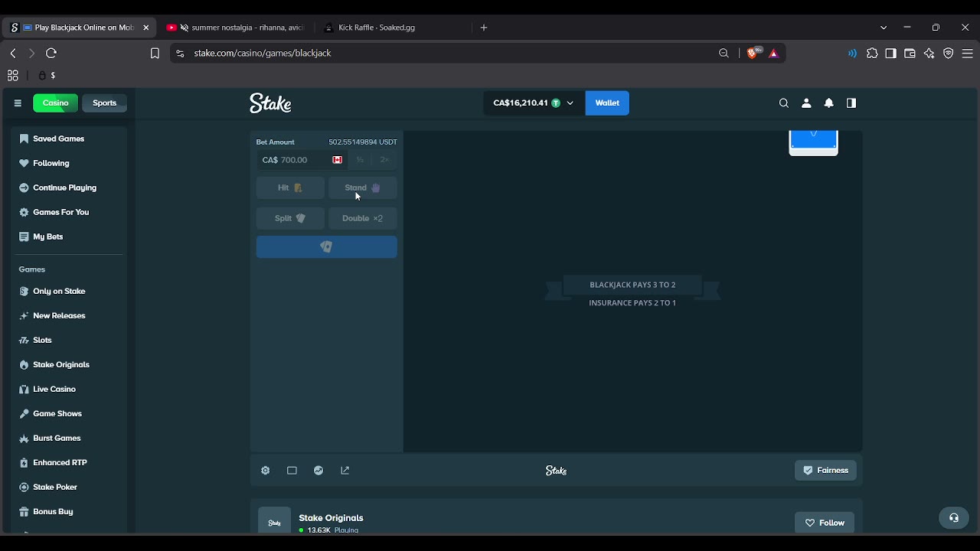The height and width of the screenshot is (551, 980).
Task: Open Brave Rewards triangle icon
Action: [773, 53]
